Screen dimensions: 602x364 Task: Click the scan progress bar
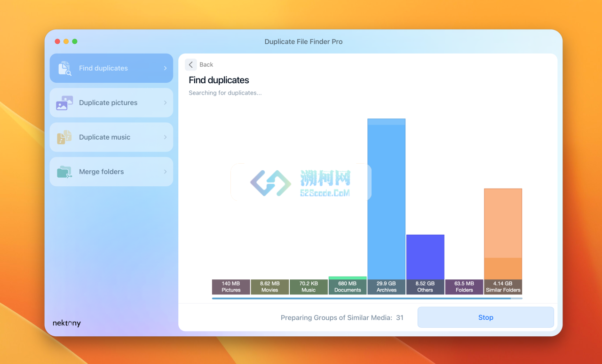pyautogui.click(x=367, y=298)
